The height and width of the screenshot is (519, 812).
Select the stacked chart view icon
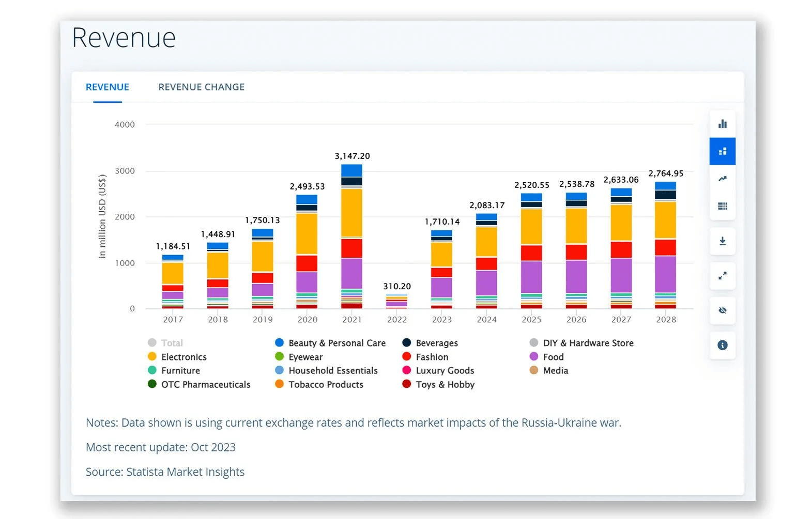[722, 151]
